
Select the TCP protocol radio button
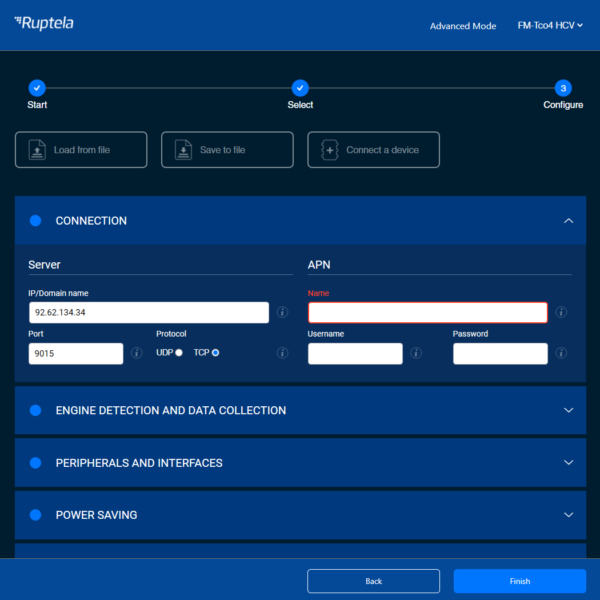coord(215,353)
